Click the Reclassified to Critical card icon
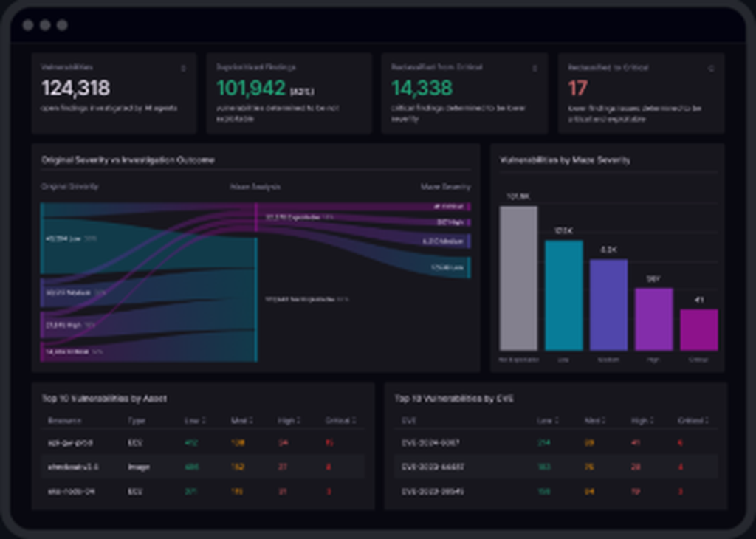 click(711, 69)
